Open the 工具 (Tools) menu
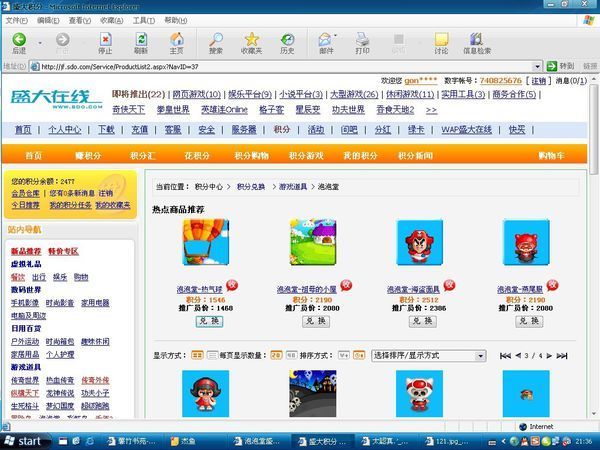Screen dimensions: 600x450 143,20
